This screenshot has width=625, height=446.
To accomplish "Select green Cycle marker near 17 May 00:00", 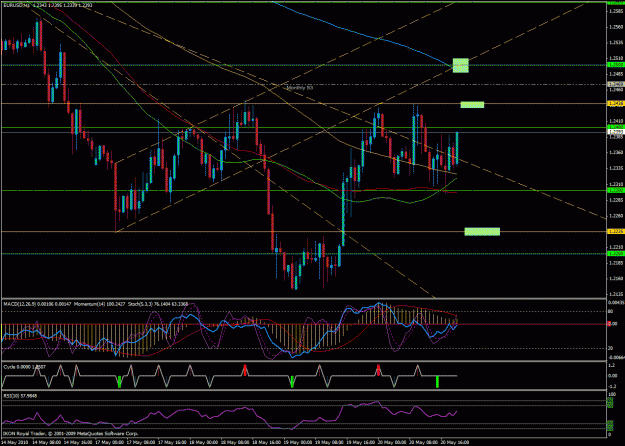I will [x=119, y=381].
